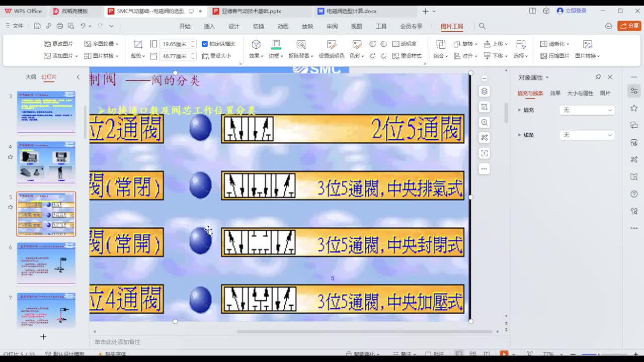This screenshot has height=362, width=644.
Task: Select slide 3 thumbnail
Action: (x=46, y=112)
